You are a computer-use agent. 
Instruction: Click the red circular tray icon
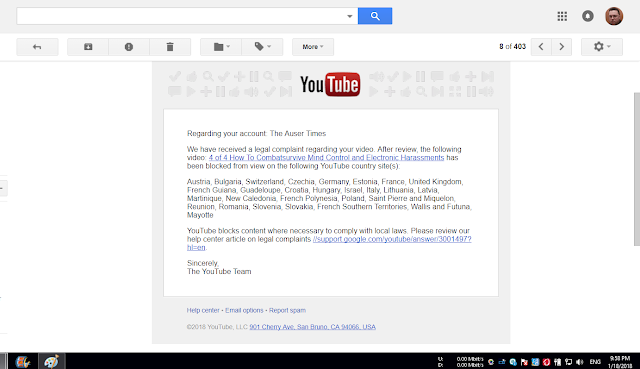tap(547, 362)
